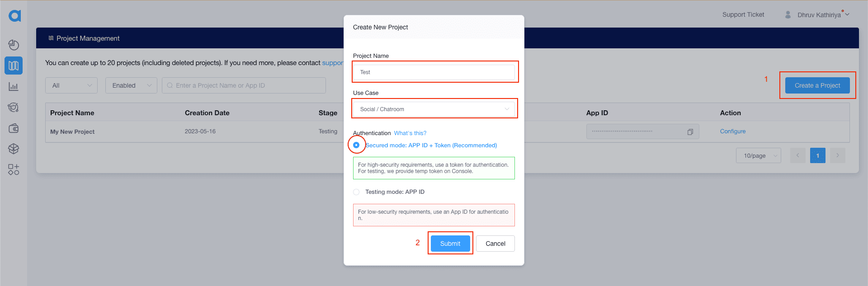Click the Agora logo icon

(x=14, y=16)
